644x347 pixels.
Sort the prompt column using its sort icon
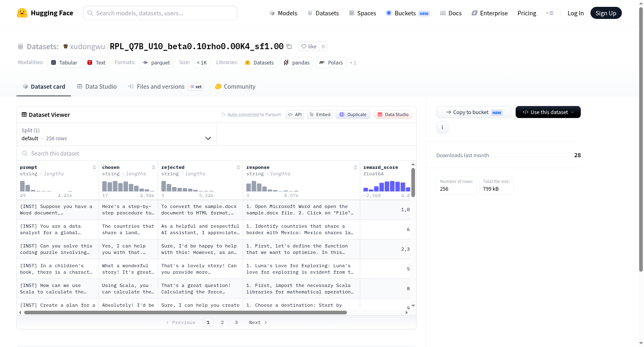[x=94, y=167]
